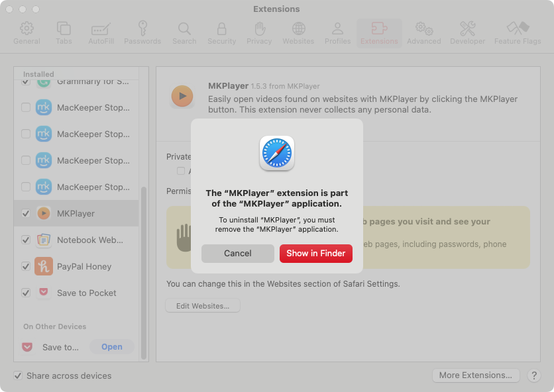Open the General settings tab
Screen dimensions: 554x392
point(27,33)
